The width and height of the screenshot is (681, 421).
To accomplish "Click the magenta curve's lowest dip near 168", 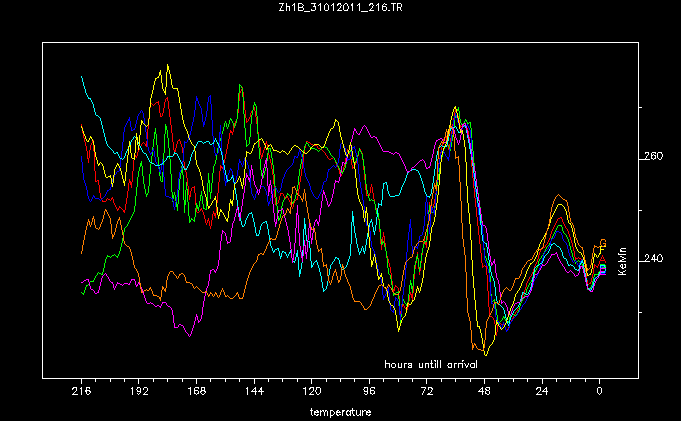I will point(188,334).
